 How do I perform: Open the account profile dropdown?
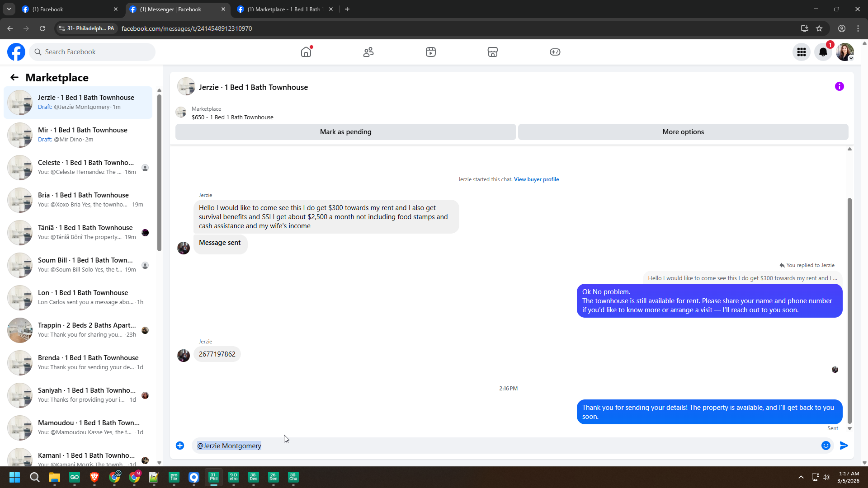[845, 52]
